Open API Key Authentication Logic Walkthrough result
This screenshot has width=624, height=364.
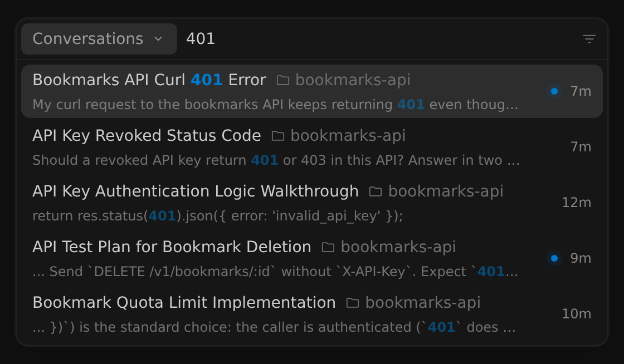click(x=312, y=203)
